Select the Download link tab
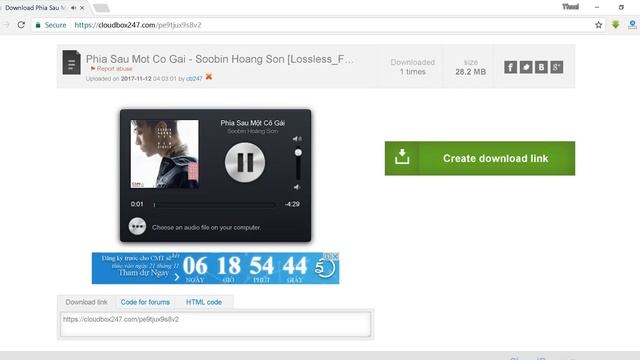The image size is (640, 360). click(87, 302)
